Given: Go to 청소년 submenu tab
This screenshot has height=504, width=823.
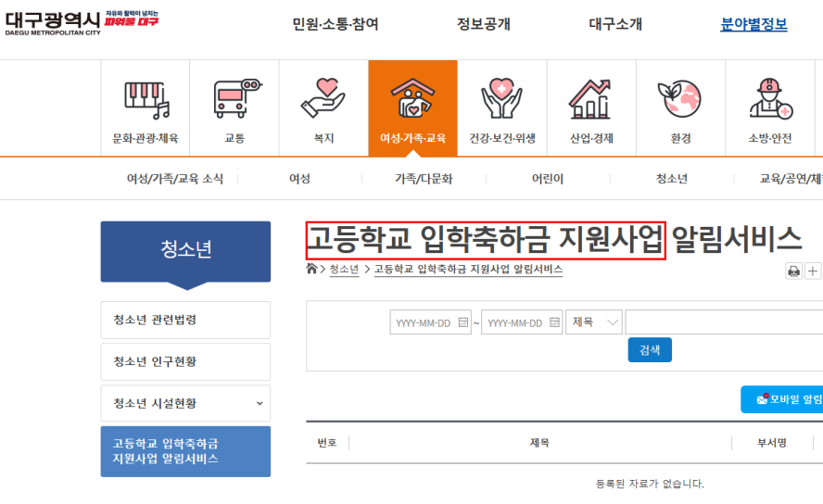Looking at the screenshot, I should click(x=671, y=179).
